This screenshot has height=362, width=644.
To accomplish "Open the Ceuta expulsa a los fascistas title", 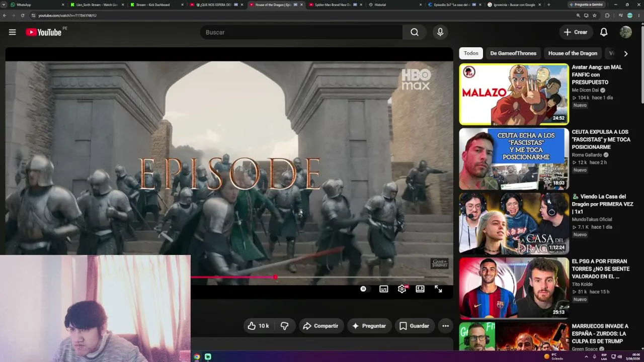I will tap(601, 139).
